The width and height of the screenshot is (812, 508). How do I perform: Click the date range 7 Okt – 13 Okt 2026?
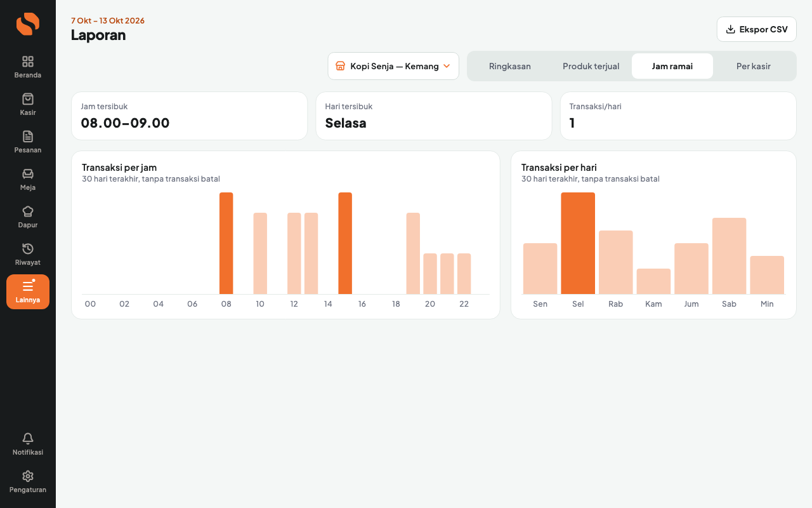pyautogui.click(x=108, y=20)
